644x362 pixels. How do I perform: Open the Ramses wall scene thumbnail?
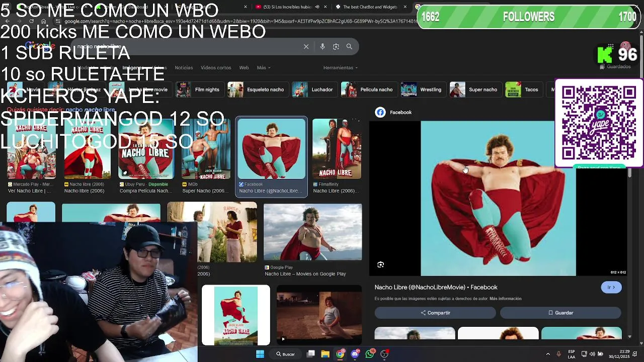pyautogui.click(x=212, y=232)
